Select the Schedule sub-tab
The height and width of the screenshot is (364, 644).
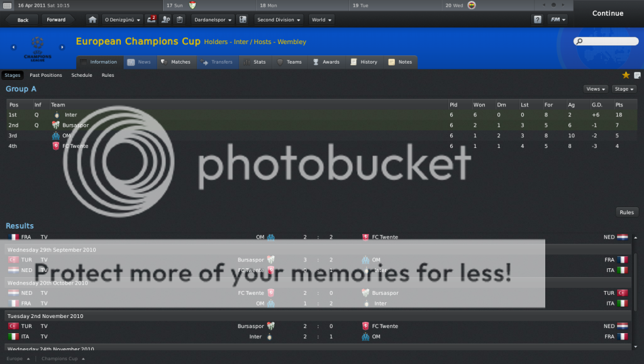(82, 76)
